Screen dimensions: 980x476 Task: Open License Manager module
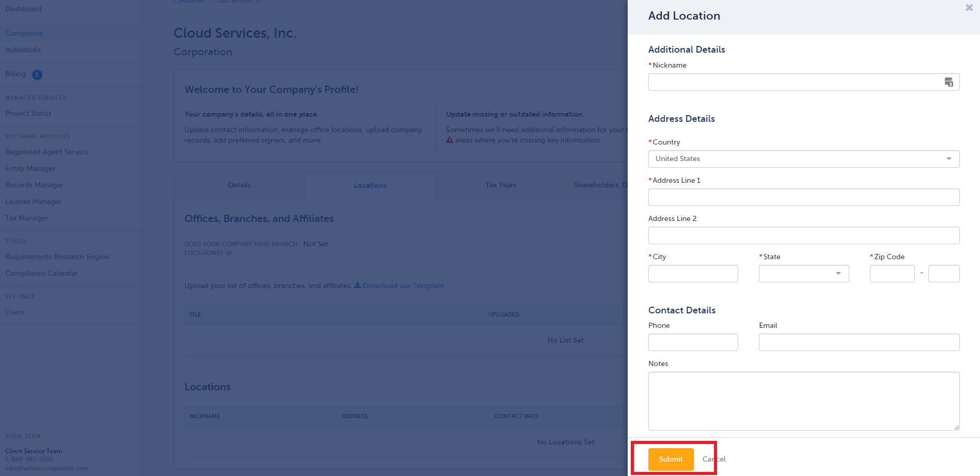click(33, 201)
